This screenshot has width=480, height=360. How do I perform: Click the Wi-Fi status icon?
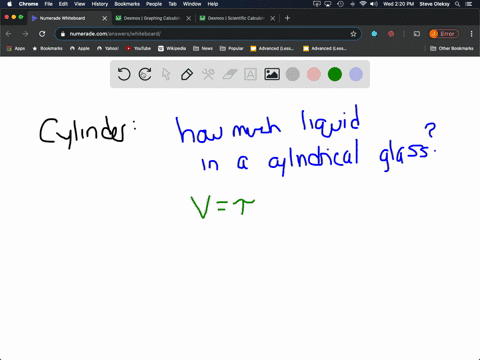(x=363, y=4)
